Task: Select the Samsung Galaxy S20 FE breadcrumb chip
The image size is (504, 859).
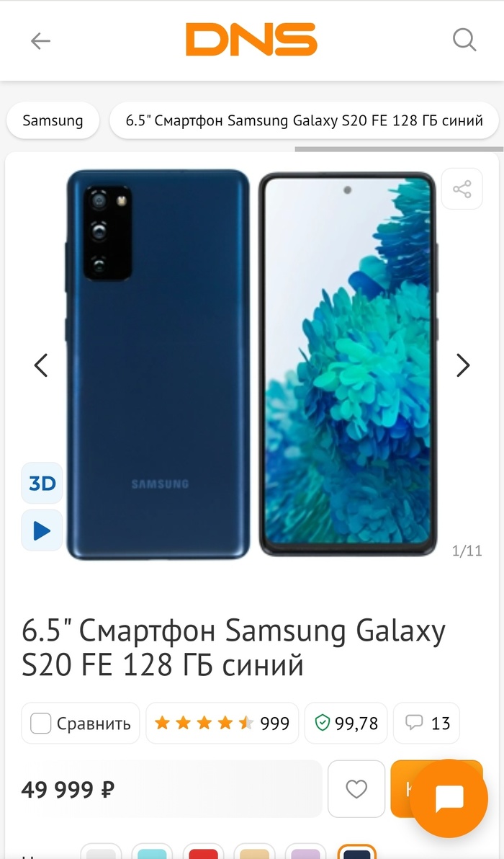Action: tap(305, 120)
